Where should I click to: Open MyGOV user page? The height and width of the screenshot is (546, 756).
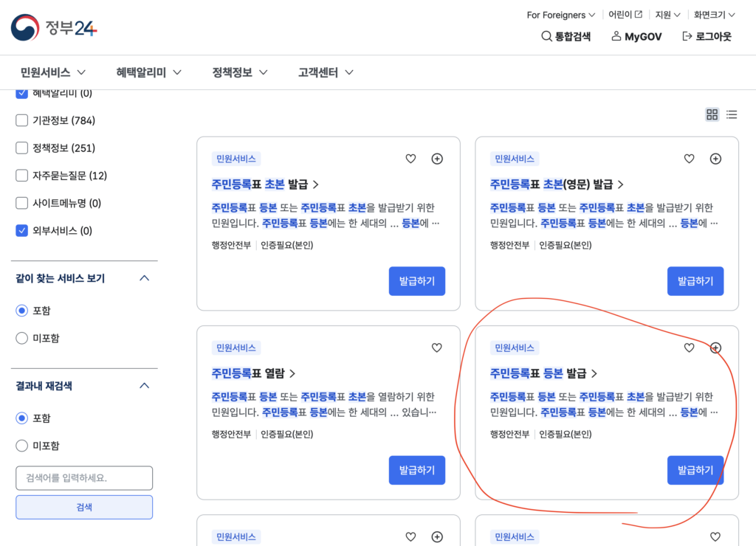click(x=636, y=36)
